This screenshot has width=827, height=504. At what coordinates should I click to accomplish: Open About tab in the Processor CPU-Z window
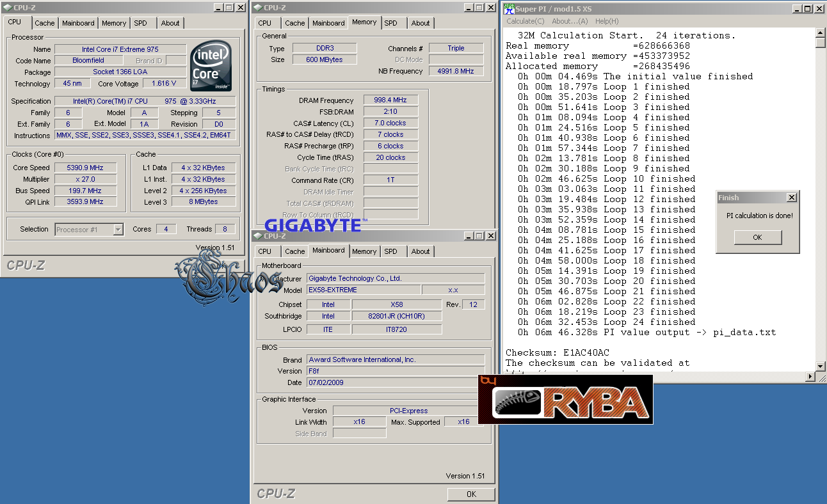[170, 23]
